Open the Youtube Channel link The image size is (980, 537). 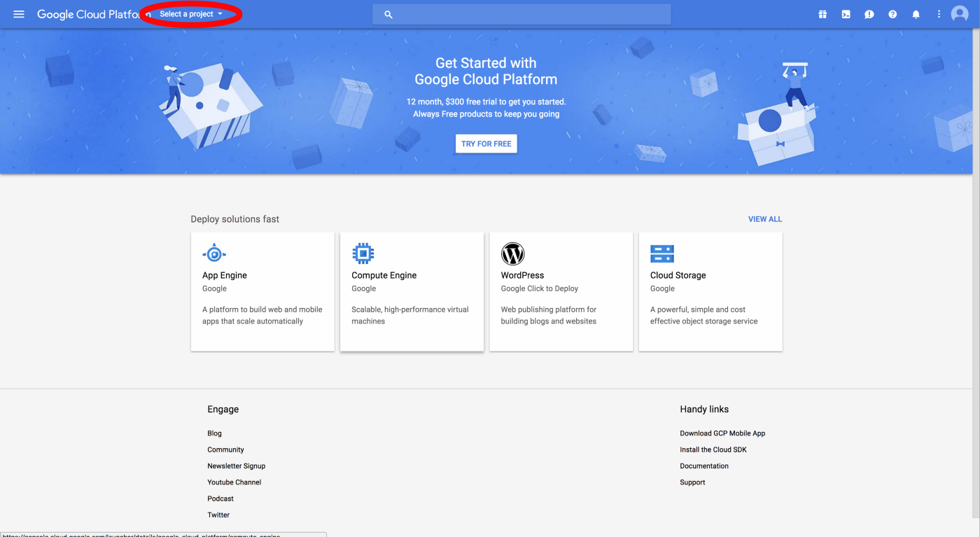234,482
